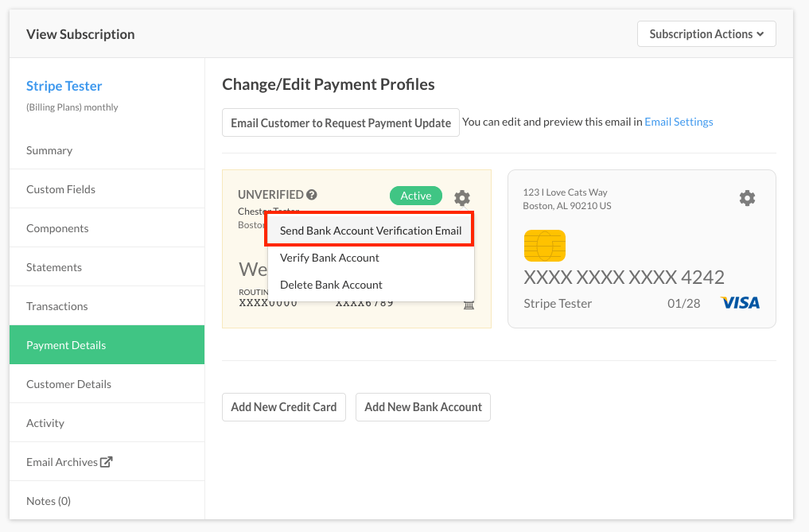Click Add New Credit Card button
809x532 pixels.
[x=284, y=406]
